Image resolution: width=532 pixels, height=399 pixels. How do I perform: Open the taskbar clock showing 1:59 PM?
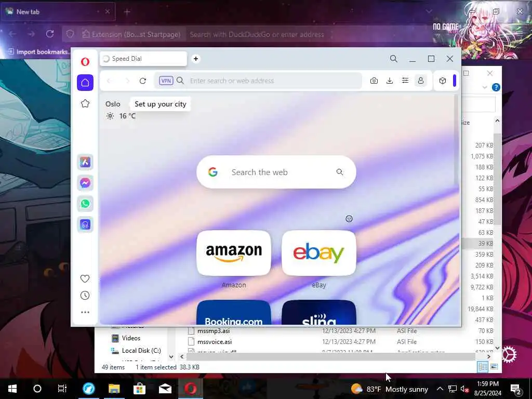488,389
